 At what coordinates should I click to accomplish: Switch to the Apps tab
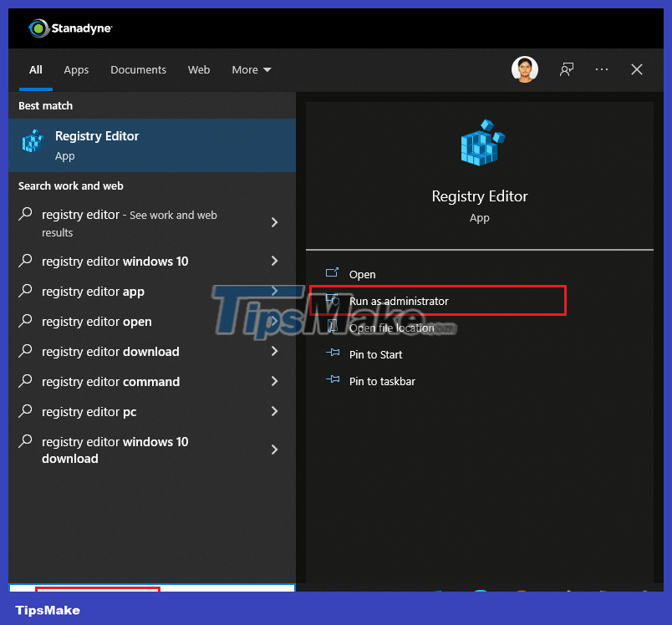pyautogui.click(x=76, y=70)
